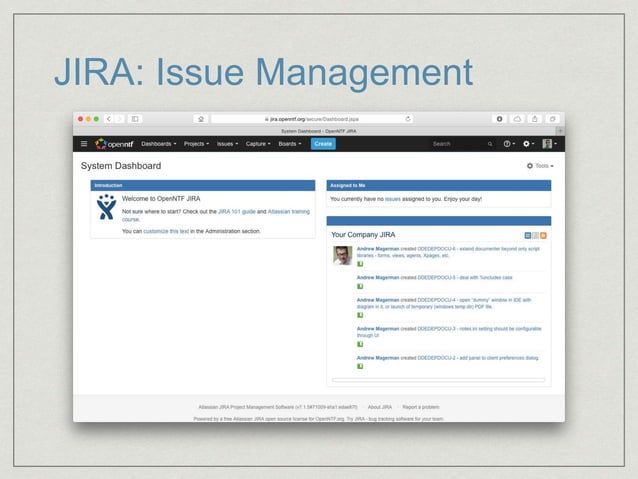This screenshot has width=638, height=479.
Task: Click the Show more bar in activity stream
Action: [x=438, y=380]
